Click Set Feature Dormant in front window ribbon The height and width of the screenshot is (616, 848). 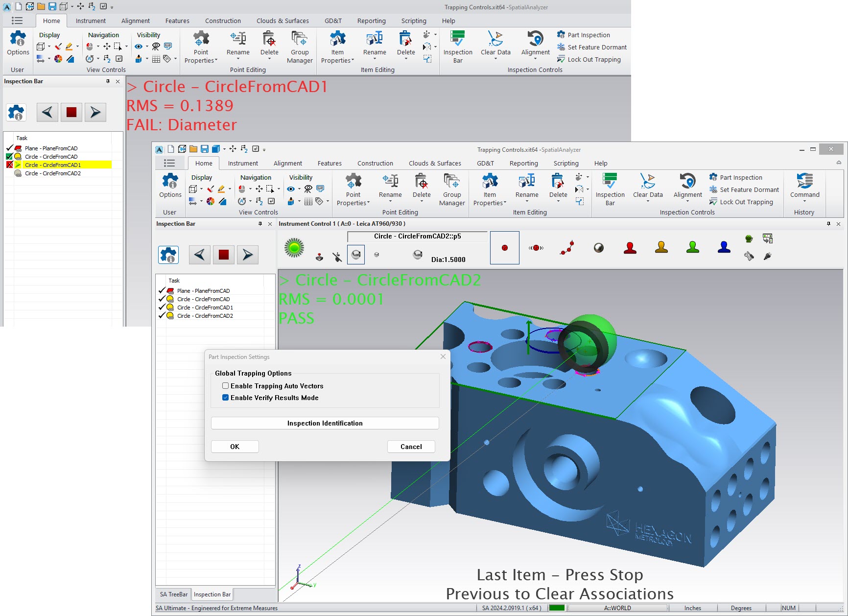tap(744, 190)
